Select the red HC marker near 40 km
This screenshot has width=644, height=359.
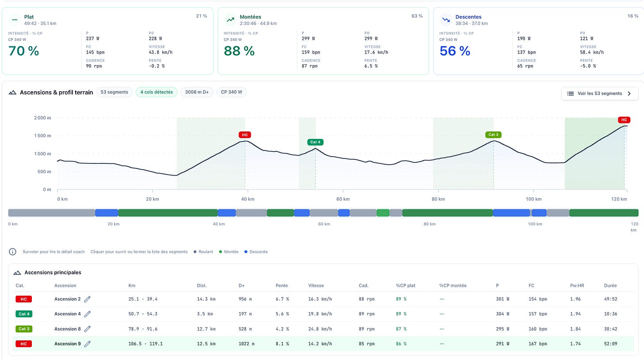pos(244,135)
